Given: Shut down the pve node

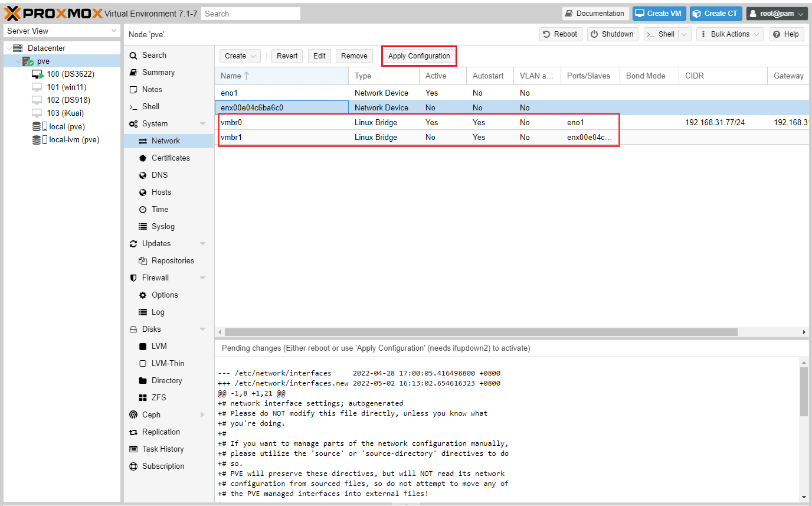Looking at the screenshot, I should coord(613,34).
